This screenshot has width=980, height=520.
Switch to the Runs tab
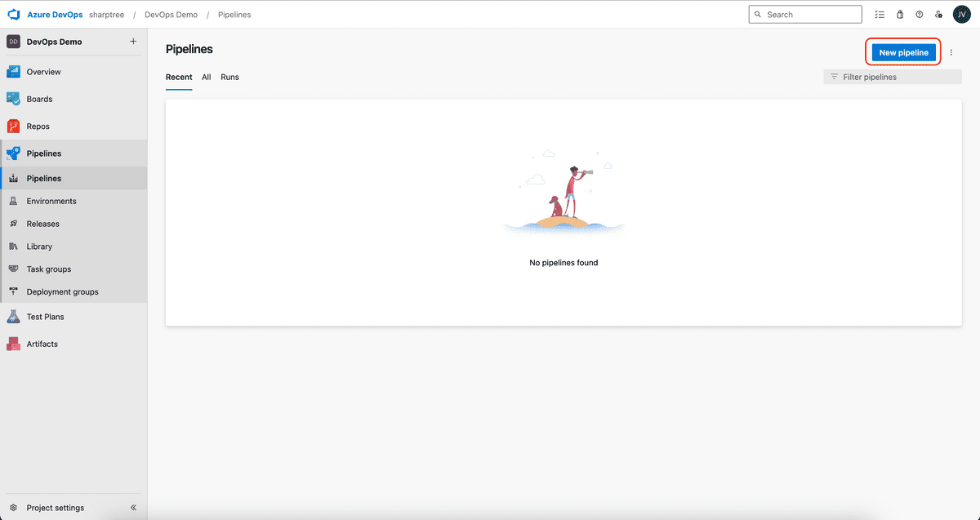(x=229, y=77)
